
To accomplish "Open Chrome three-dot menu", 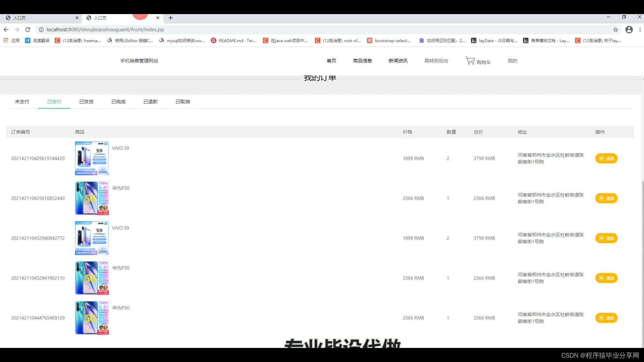I will [640, 29].
